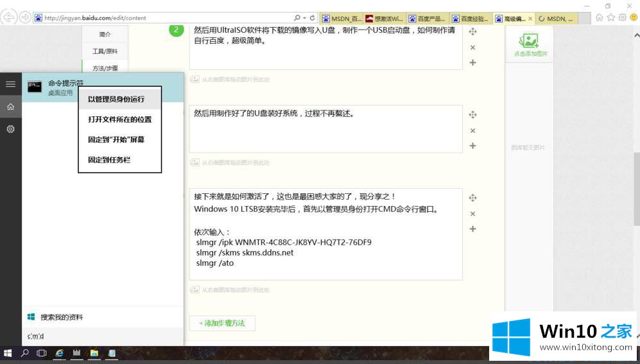Choose 固定到任务栏 menu entry

coord(109,160)
